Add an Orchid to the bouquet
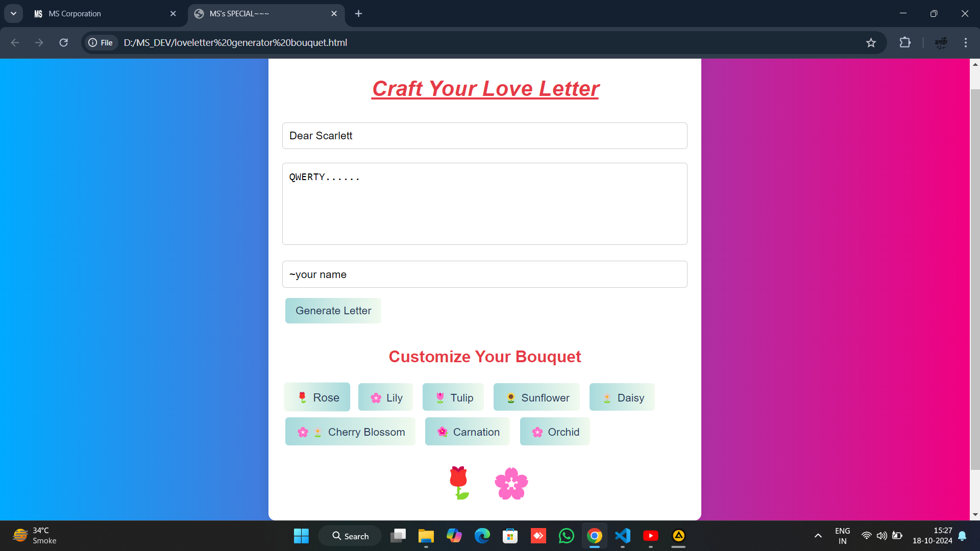This screenshot has width=980, height=551. [x=555, y=432]
